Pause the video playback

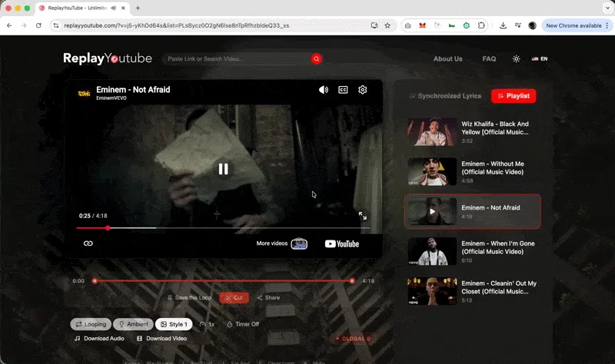coord(223,169)
